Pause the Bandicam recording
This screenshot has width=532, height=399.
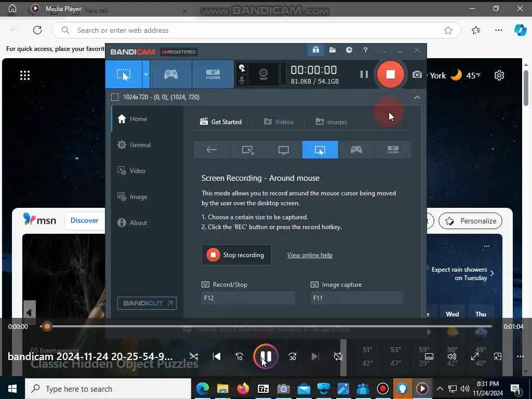pos(364,74)
